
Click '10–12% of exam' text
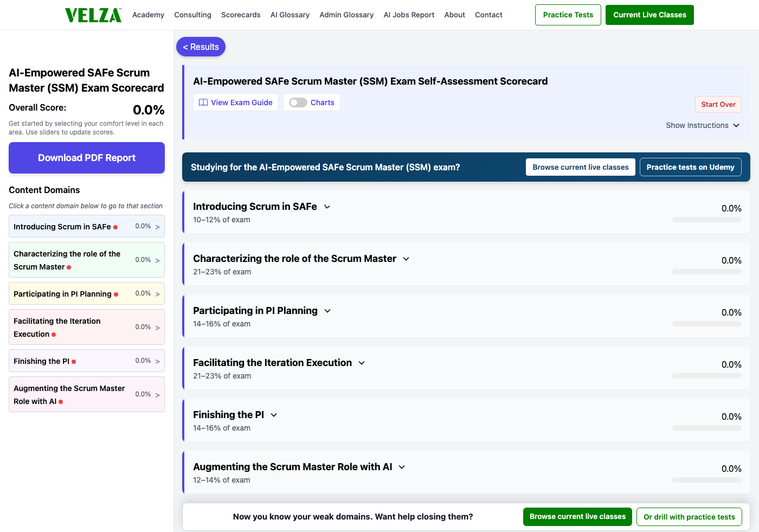coord(222,220)
